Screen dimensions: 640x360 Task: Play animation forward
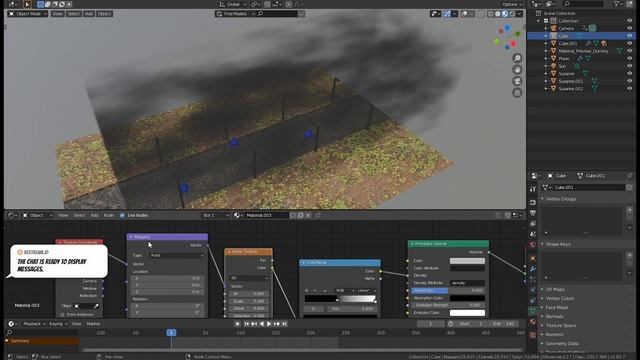coord(269,324)
